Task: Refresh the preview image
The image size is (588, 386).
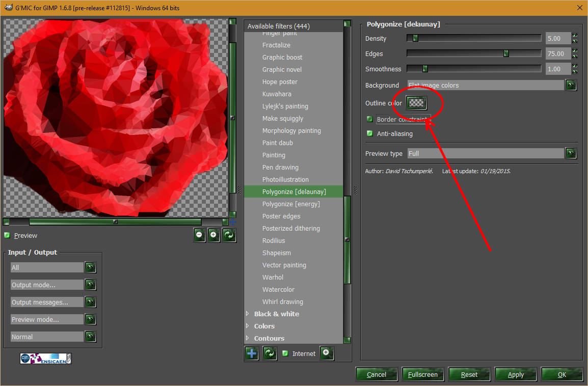Action: coord(229,235)
